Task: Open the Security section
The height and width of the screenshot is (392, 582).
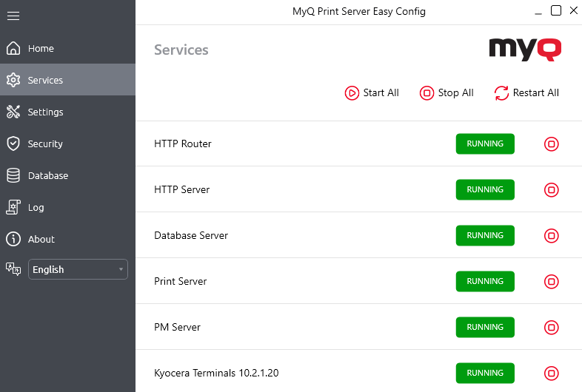Action: (45, 144)
